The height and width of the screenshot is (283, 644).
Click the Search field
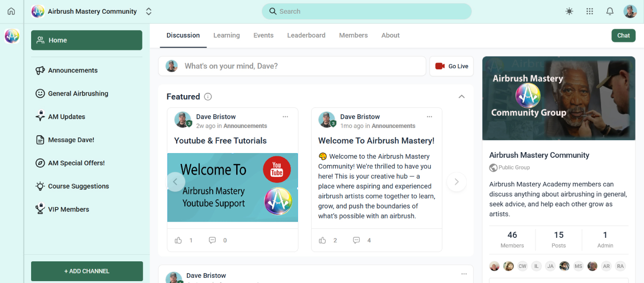coord(366,11)
